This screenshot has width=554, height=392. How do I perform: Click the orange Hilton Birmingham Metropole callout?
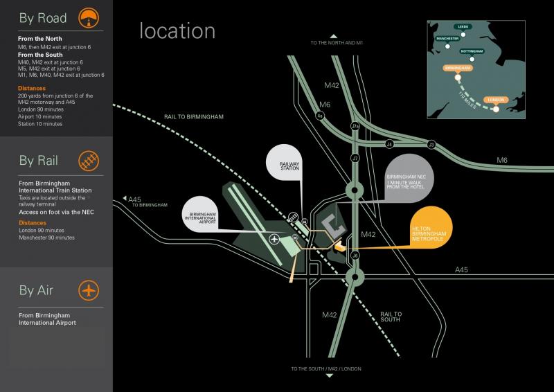click(x=431, y=228)
